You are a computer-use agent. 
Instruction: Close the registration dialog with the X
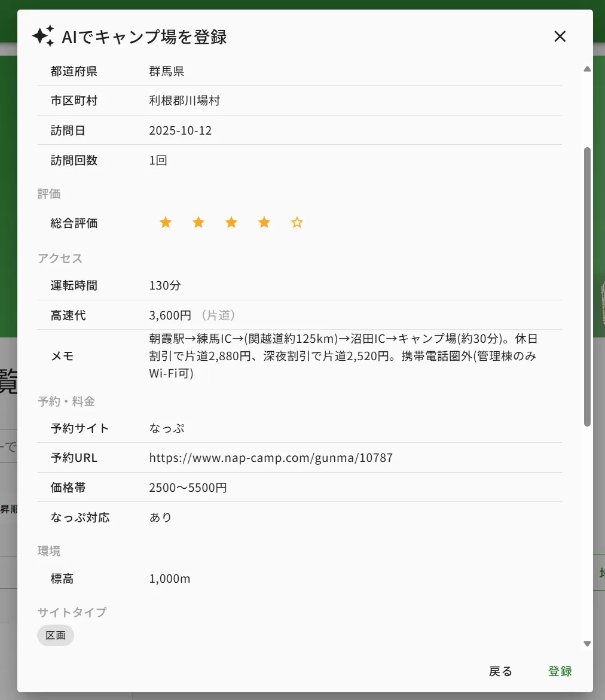point(560,36)
